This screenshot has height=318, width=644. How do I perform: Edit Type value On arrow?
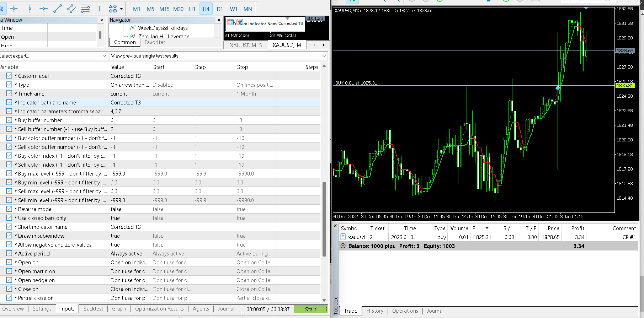(130, 85)
